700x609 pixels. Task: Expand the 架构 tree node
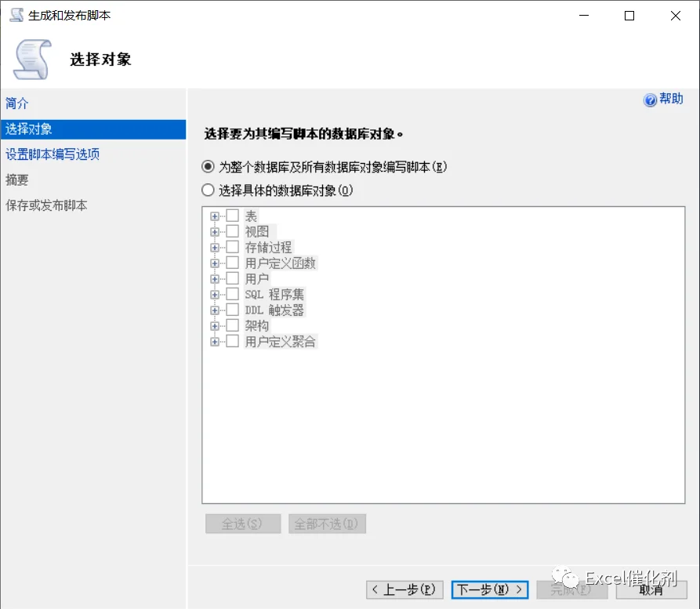[x=215, y=326]
